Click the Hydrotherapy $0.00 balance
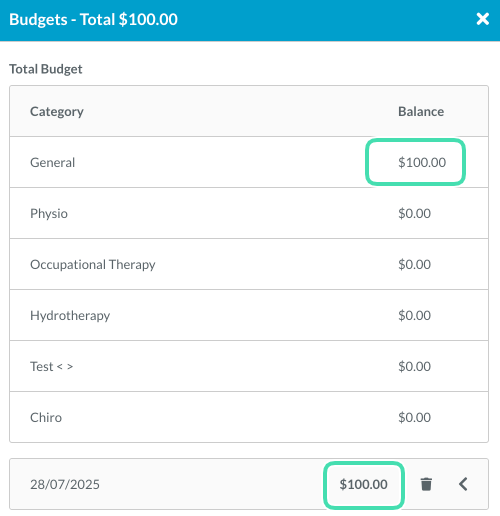This screenshot has height=516, width=500. click(x=415, y=315)
